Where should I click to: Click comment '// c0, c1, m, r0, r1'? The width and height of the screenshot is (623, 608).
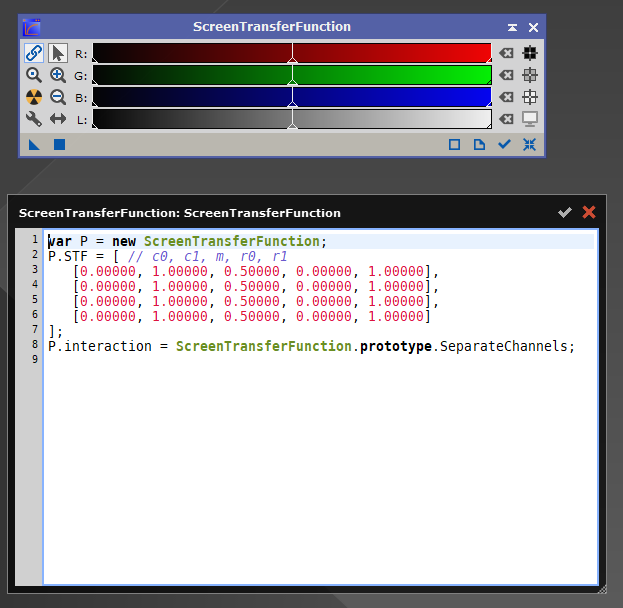click(207, 256)
